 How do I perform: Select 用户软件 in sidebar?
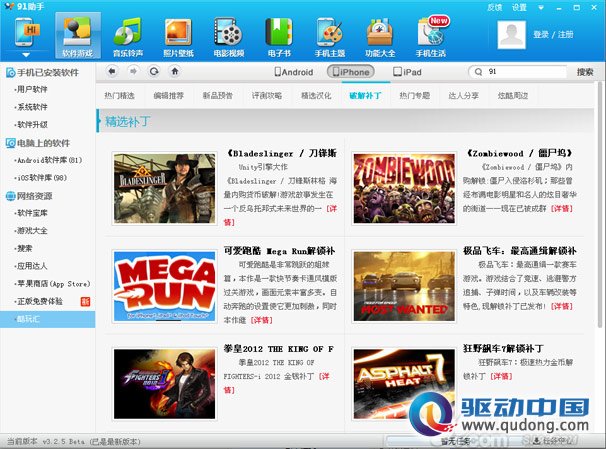click(32, 89)
